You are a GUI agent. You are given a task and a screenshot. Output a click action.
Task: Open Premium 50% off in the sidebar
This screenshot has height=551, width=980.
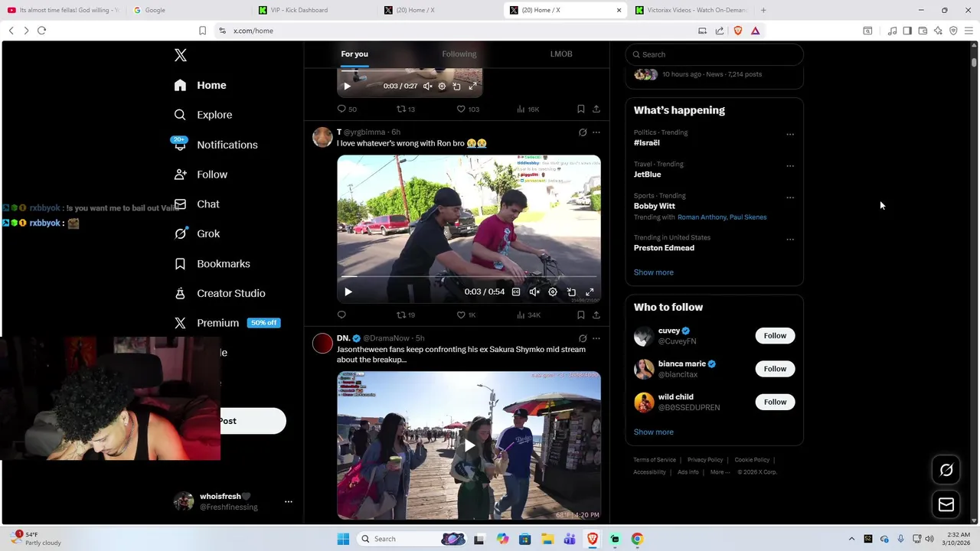[x=227, y=323]
